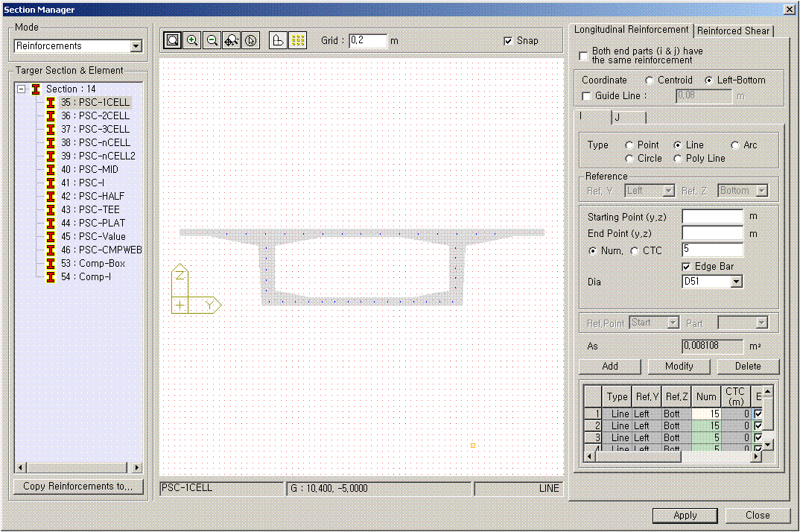Click the zoom window (fit) icon
800x532 pixels.
173,40
